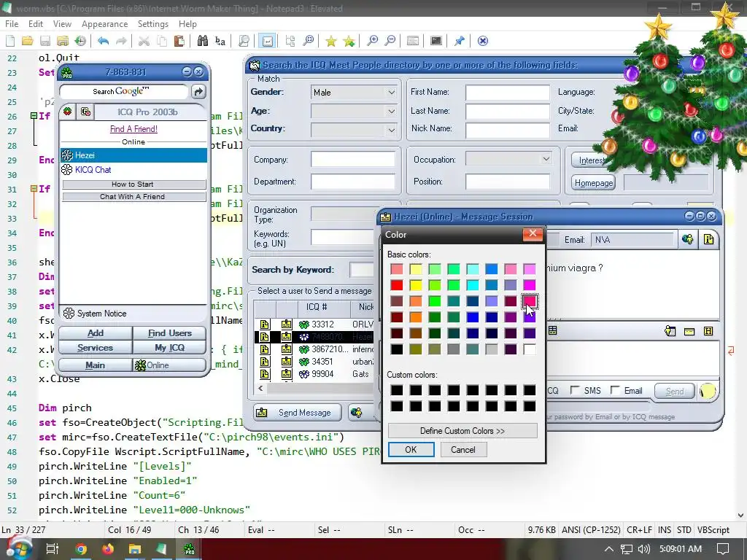Pick the bright yellow basic color swatch
This screenshot has height=560, width=747.
click(415, 285)
